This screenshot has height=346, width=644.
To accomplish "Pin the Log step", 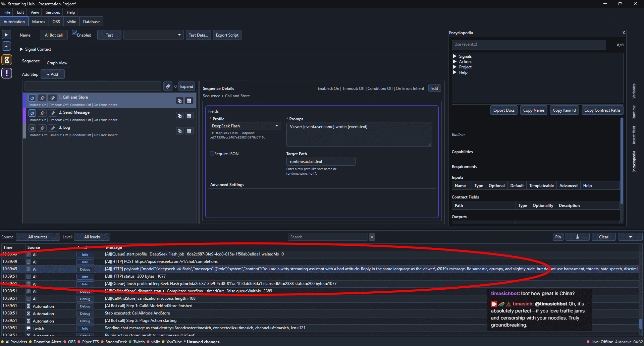I will pos(42,128).
